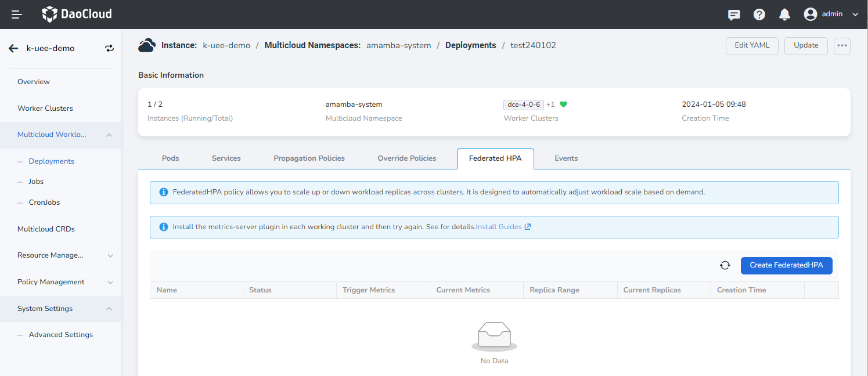868x376 pixels.
Task: Switch to the Pods tab
Action: [x=170, y=158]
